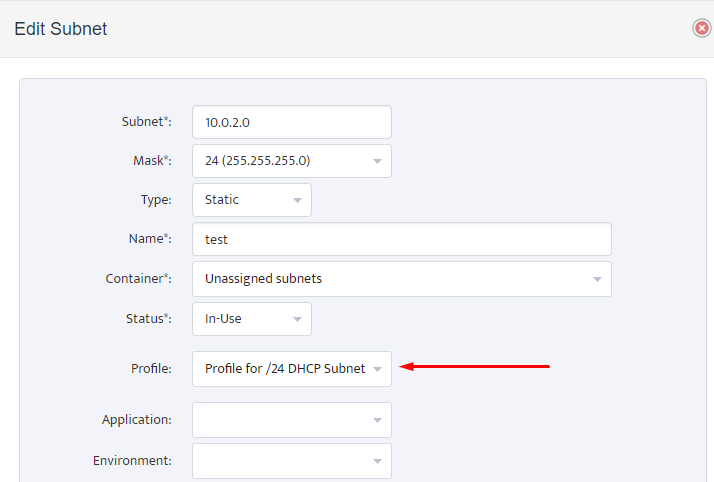Image resolution: width=714 pixels, height=482 pixels.
Task: Click the Container*: field label
Action: click(138, 278)
